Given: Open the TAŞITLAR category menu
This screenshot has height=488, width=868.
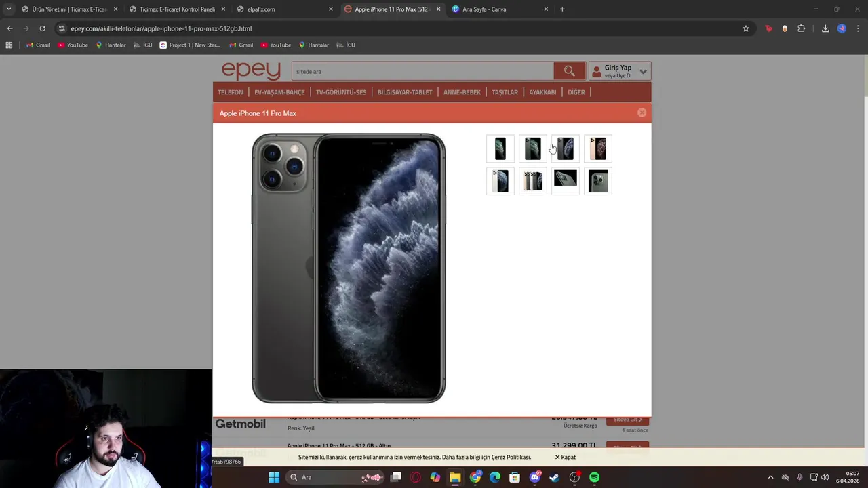Looking at the screenshot, I should tap(505, 92).
